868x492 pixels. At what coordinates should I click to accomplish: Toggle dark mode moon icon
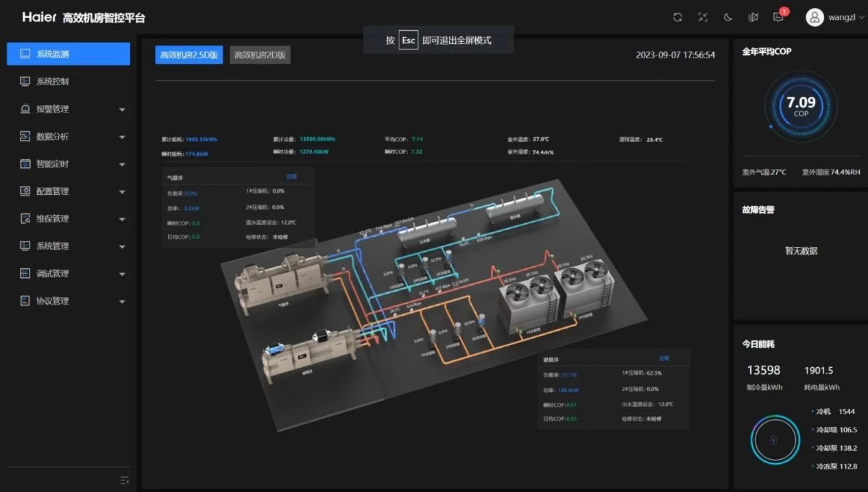(728, 18)
